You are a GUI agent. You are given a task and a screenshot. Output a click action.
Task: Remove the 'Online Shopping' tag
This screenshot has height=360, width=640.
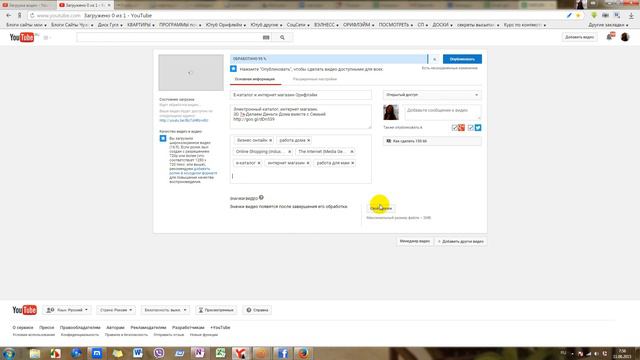point(289,152)
